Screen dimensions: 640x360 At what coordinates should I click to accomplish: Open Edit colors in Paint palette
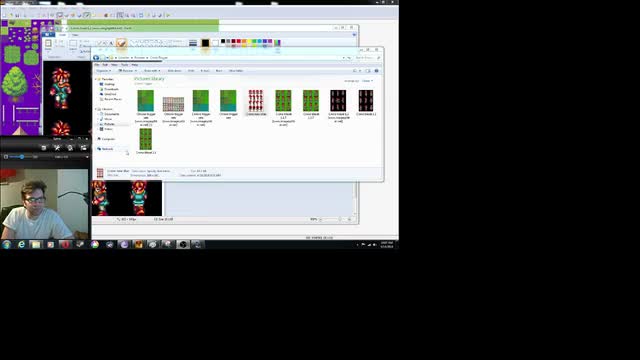coord(278,43)
